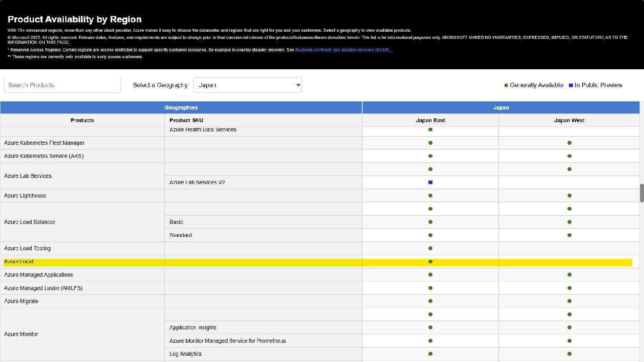Click Japan East dot for Azure Lighthouse
The image size is (644, 362).
point(430,196)
